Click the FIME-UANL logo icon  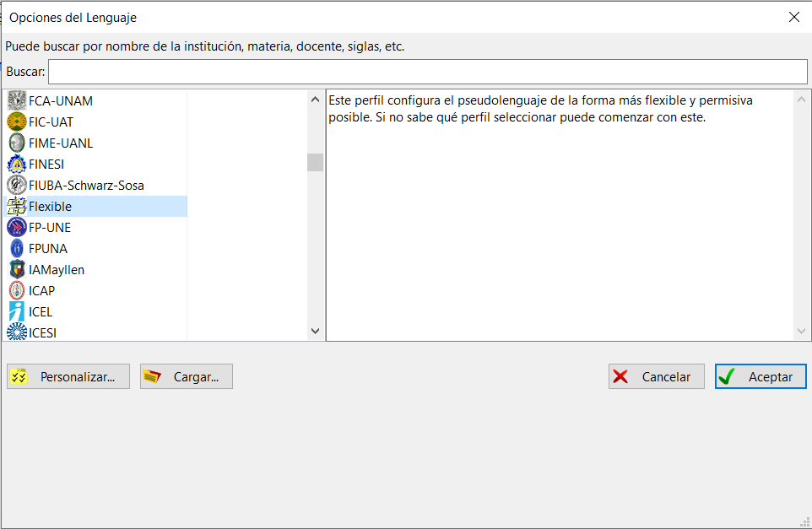point(17,143)
